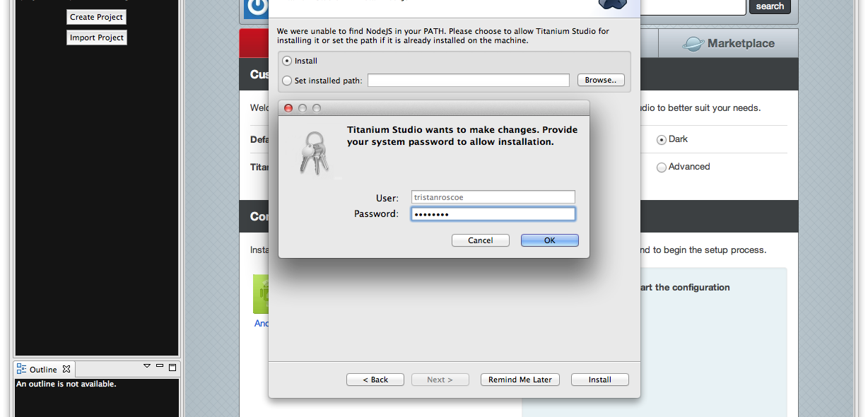Select the Install radio option
The image size is (868, 417).
click(x=287, y=61)
